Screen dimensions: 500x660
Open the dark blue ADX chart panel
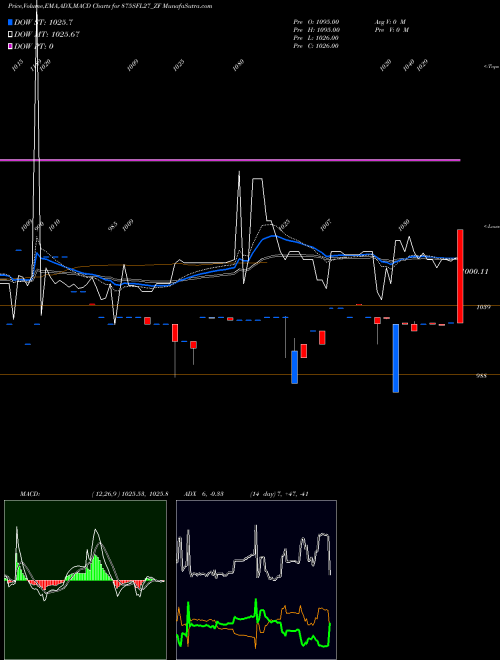[x=256, y=580]
